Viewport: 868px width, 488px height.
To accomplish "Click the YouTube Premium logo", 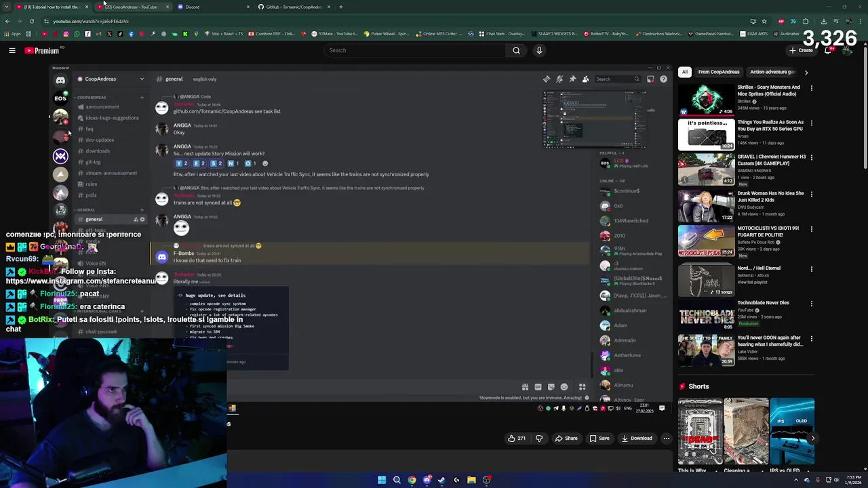I will (x=43, y=50).
